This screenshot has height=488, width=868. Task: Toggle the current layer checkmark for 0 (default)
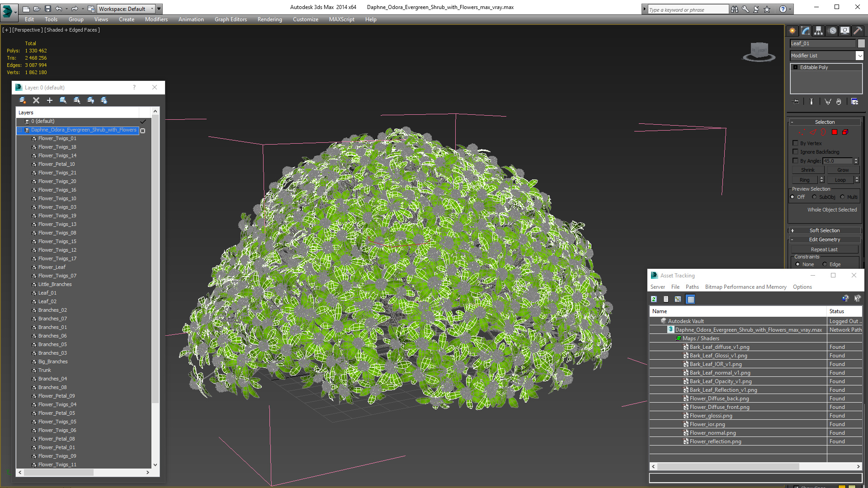(143, 122)
